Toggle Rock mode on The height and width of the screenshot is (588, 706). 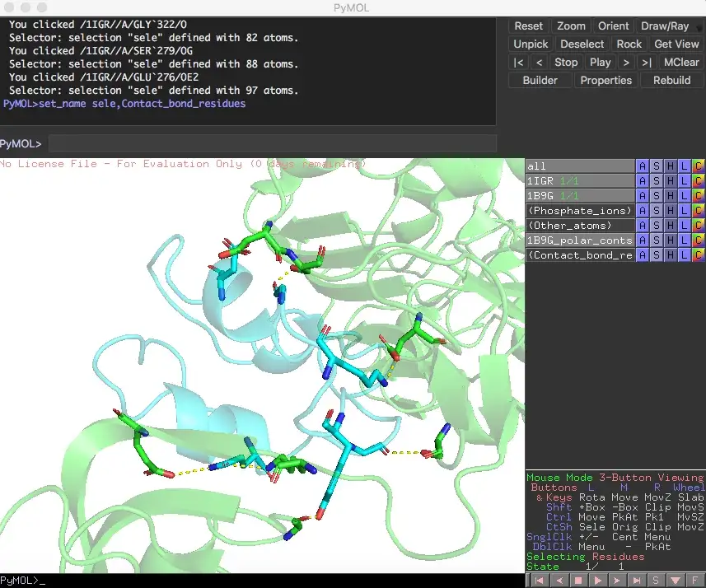(x=629, y=44)
